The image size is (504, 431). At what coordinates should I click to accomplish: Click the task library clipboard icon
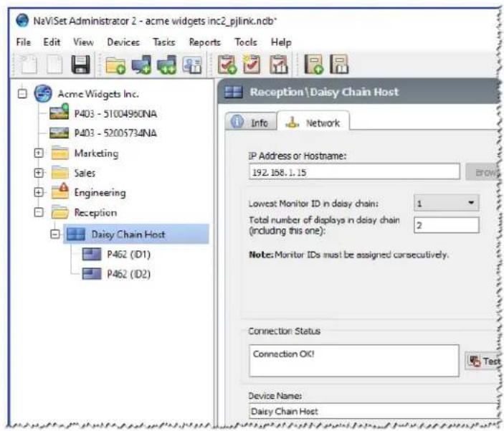click(279, 65)
